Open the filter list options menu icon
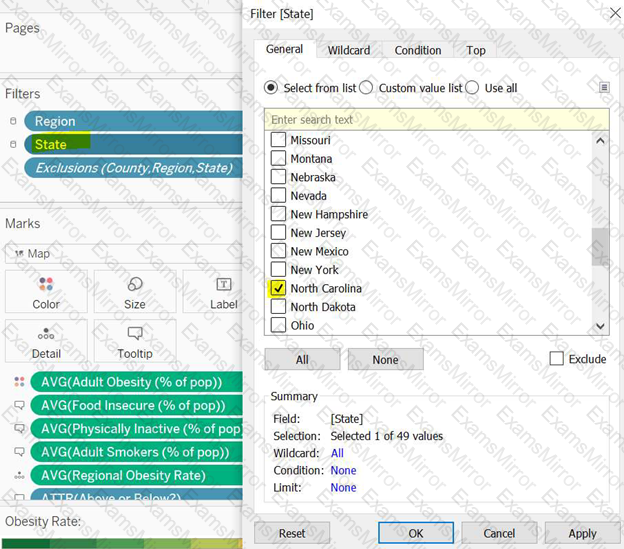624x549 pixels. [x=604, y=87]
